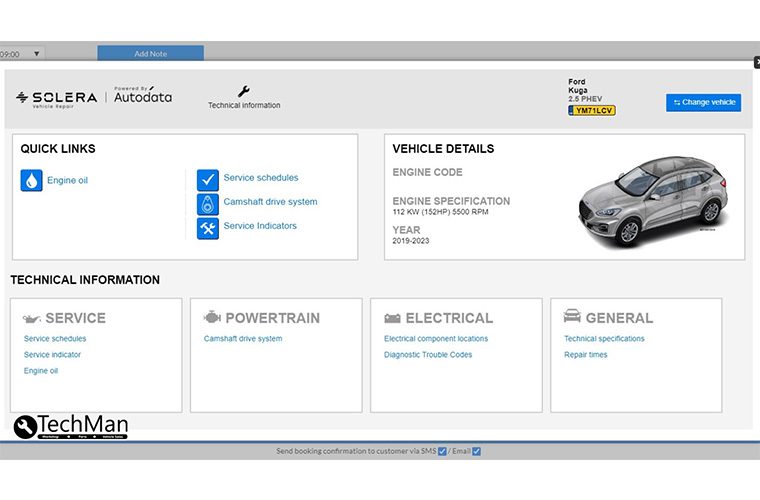Screen dimensions: 760x500
Task: Open Repair times link
Action: tap(585, 355)
